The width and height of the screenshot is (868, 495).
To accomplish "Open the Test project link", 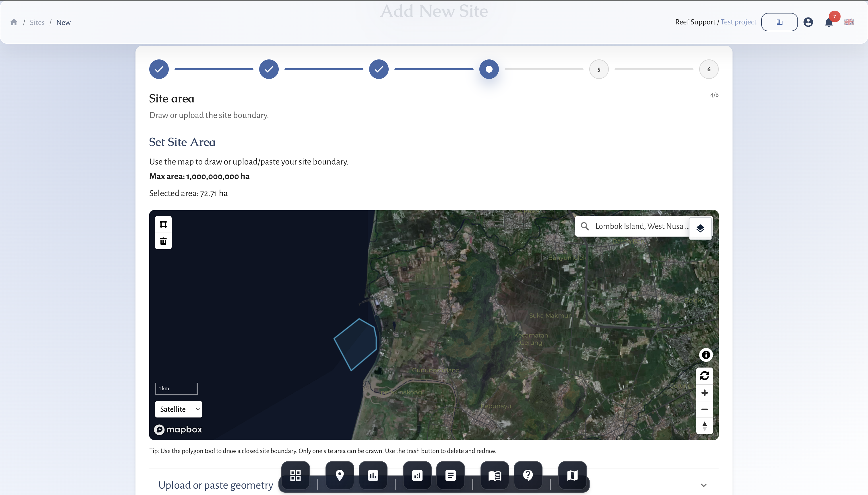I will pyautogui.click(x=738, y=22).
